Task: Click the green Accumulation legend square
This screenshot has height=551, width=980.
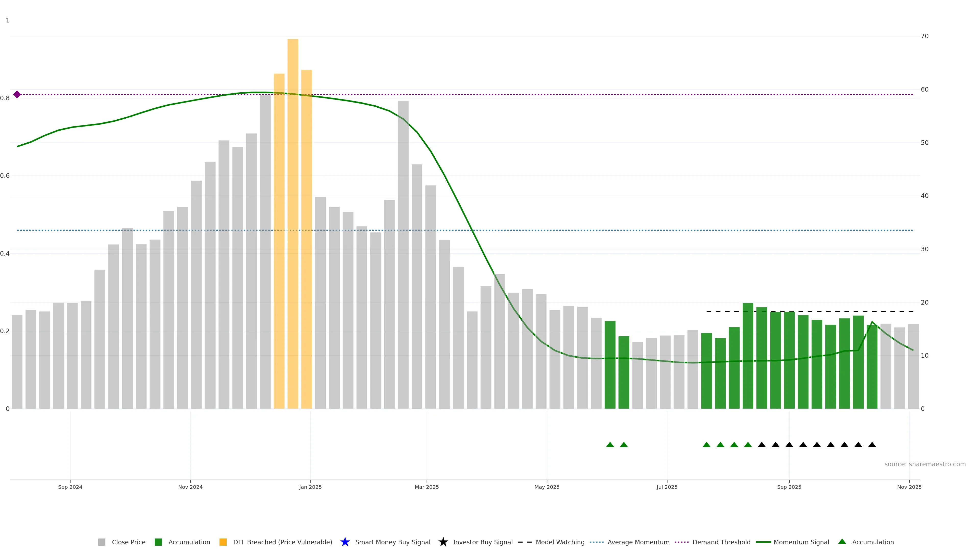Action: (x=158, y=542)
